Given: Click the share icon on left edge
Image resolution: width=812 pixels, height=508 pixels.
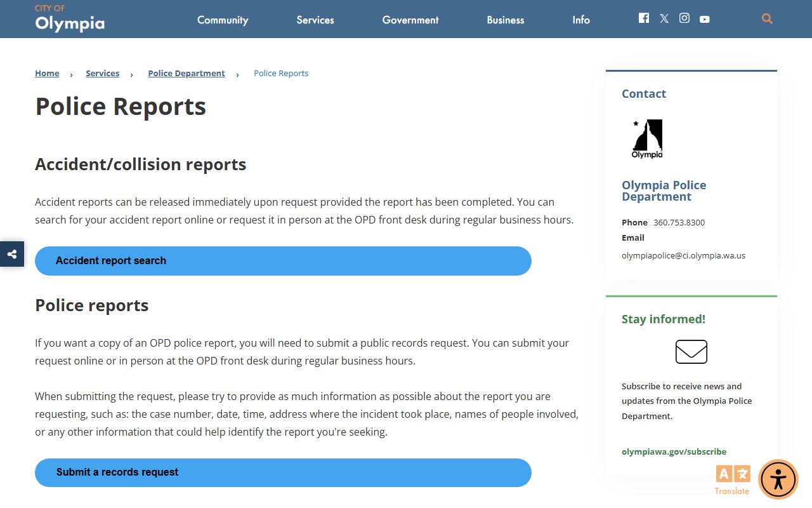Looking at the screenshot, I should [12, 254].
